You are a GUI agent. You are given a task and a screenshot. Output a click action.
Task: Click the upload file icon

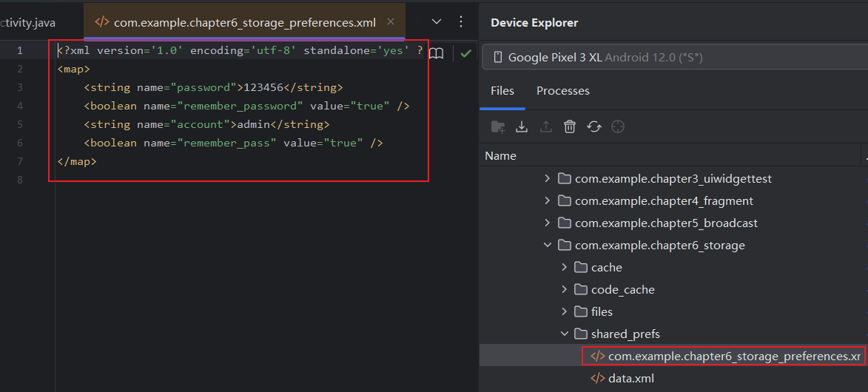click(546, 127)
